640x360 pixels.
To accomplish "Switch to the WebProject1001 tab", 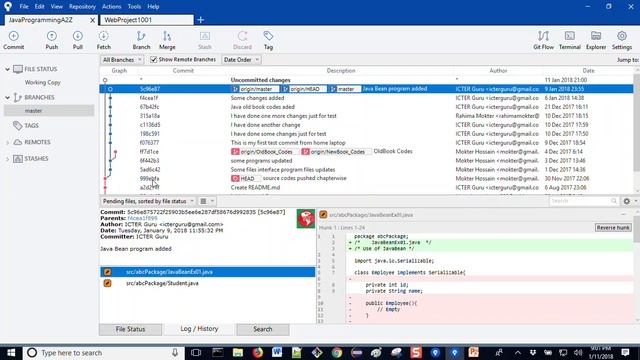I will 146,20.
